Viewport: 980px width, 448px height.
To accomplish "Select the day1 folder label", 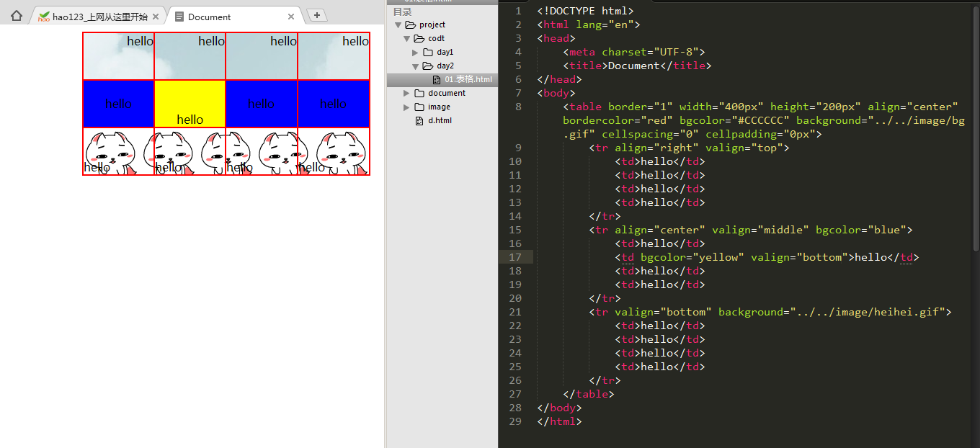I will click(445, 52).
